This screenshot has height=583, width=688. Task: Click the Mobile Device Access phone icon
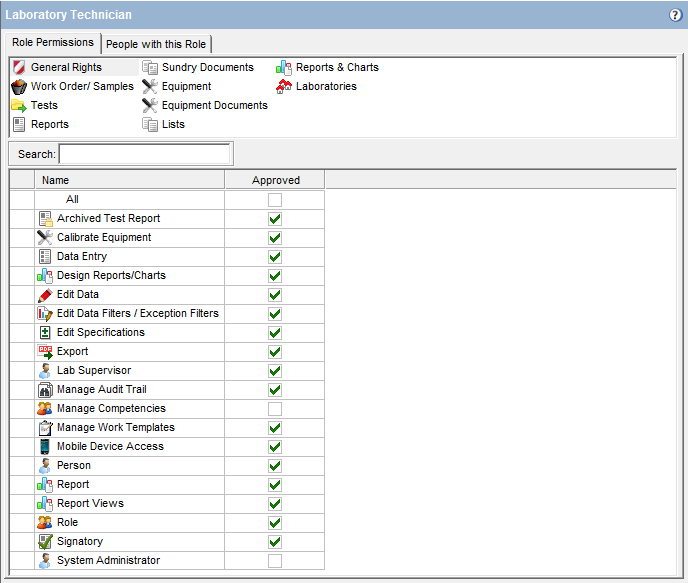point(45,447)
